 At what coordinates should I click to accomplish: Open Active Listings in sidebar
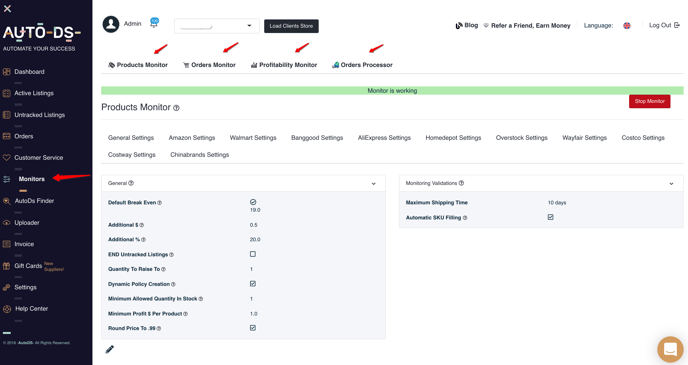click(34, 93)
